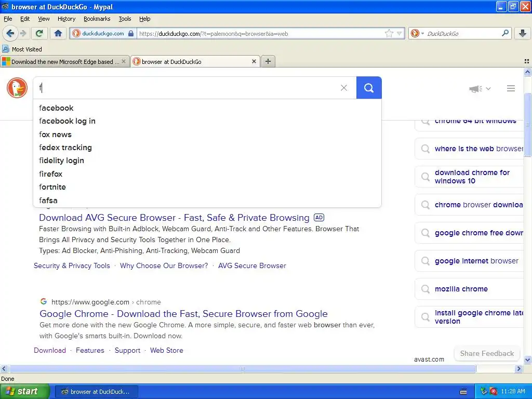Open the Web Store sublink
Image resolution: width=532 pixels, height=399 pixels.
[167, 350]
